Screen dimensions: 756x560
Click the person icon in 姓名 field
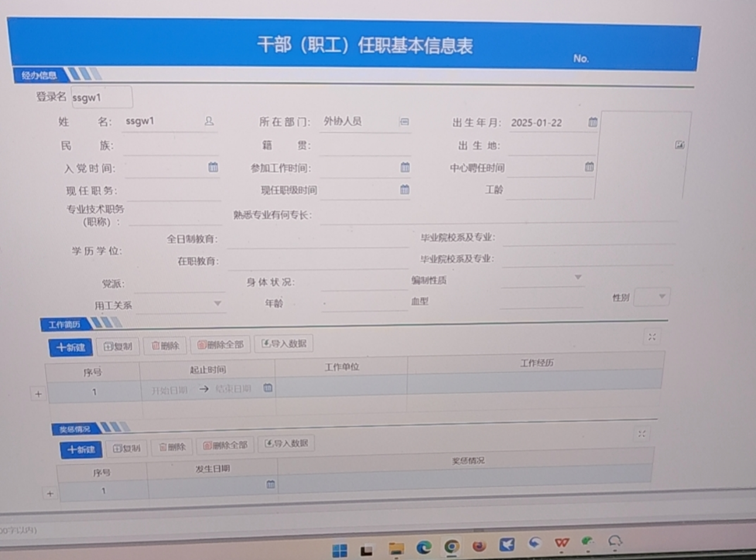coord(209,121)
